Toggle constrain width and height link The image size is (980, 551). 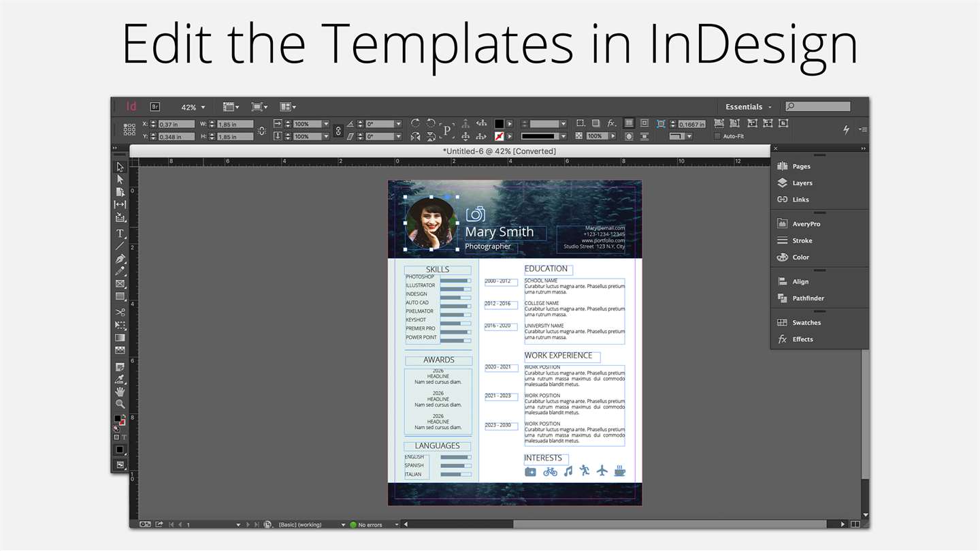pos(261,130)
